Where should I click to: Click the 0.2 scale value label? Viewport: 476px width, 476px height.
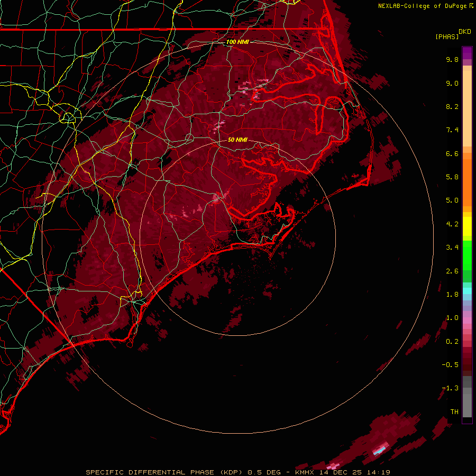[x=452, y=342]
